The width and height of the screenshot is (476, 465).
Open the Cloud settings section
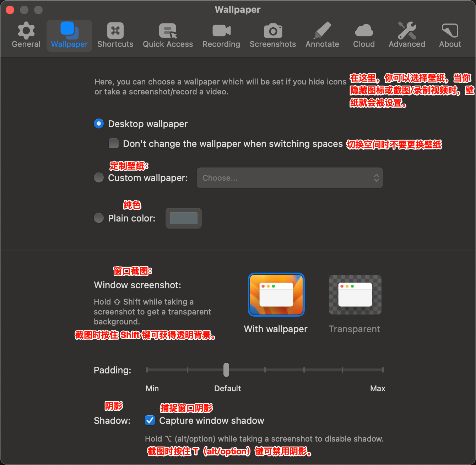(364, 34)
